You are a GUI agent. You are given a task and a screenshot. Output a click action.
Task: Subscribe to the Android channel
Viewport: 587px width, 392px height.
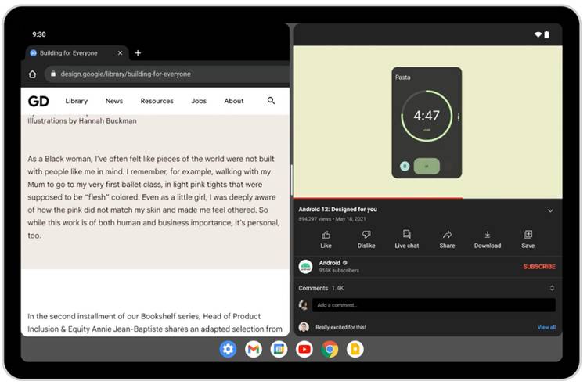(539, 267)
